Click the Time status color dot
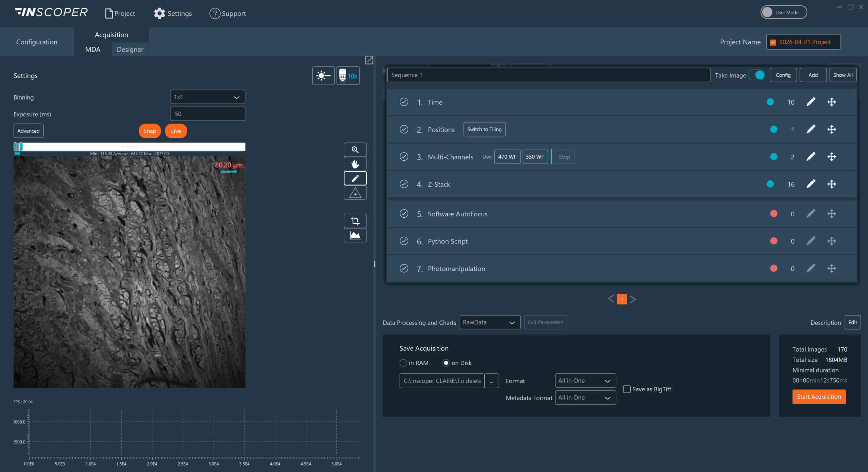The image size is (868, 472). pyautogui.click(x=770, y=102)
